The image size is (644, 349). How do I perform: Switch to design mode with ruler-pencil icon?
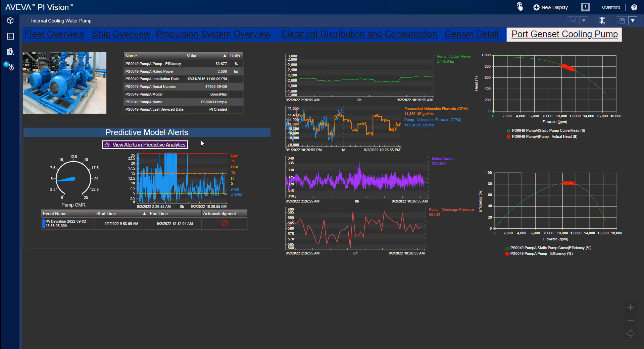click(x=602, y=21)
